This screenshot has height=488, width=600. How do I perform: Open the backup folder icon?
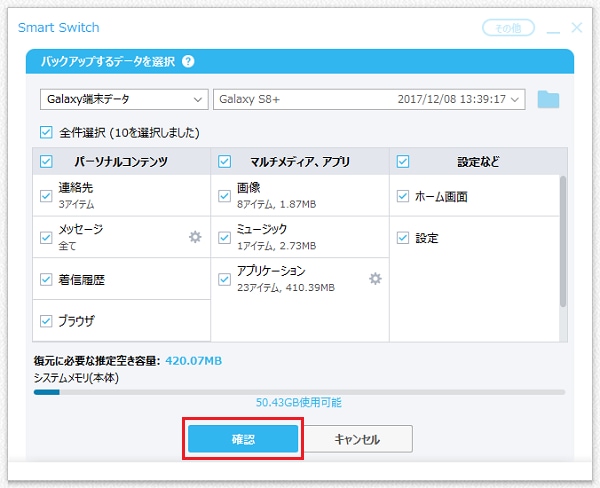coord(548,100)
